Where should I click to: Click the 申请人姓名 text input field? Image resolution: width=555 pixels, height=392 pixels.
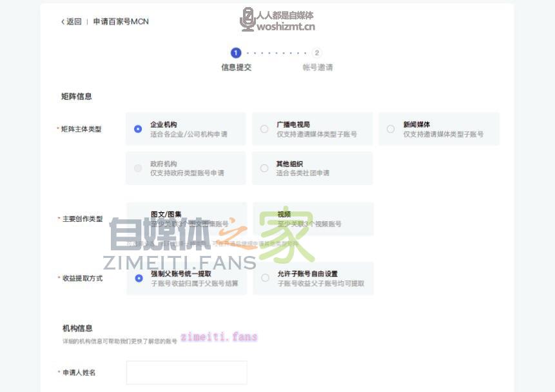(x=186, y=373)
